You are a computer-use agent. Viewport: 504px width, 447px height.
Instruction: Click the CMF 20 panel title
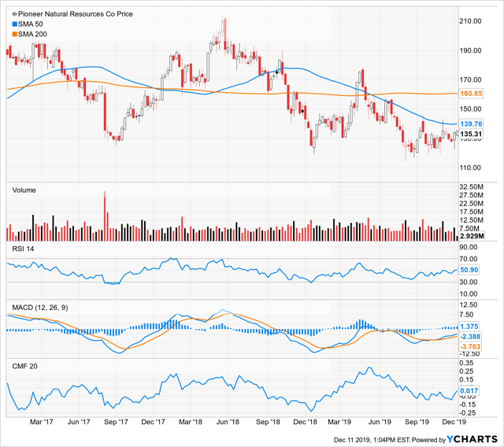[24, 367]
